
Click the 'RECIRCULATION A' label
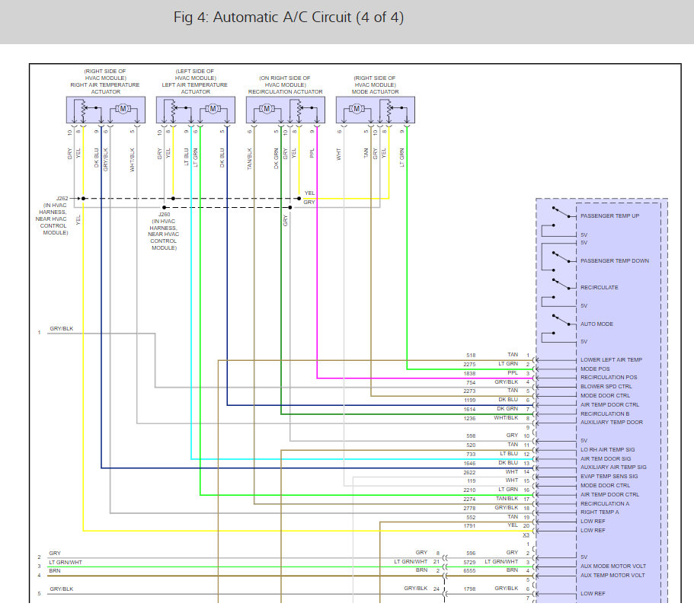(605, 503)
